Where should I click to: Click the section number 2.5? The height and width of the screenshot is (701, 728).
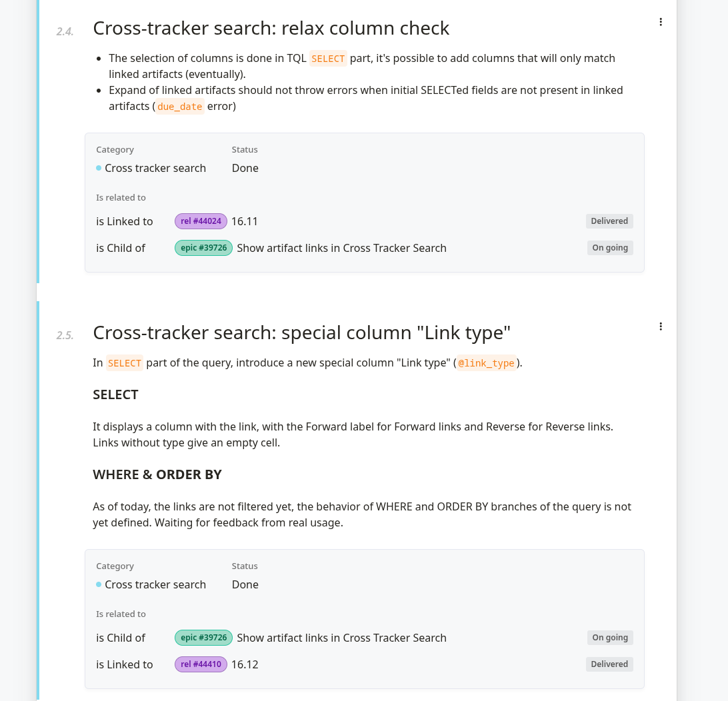coord(65,335)
